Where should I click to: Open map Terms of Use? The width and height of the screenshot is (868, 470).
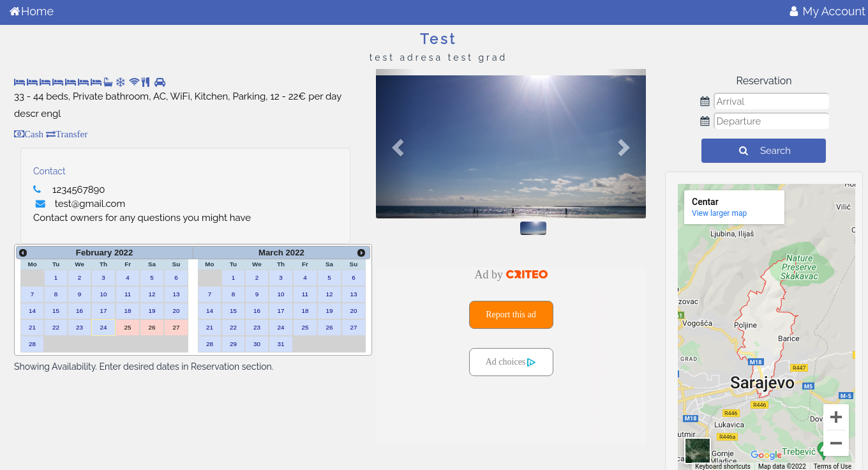coord(832,466)
